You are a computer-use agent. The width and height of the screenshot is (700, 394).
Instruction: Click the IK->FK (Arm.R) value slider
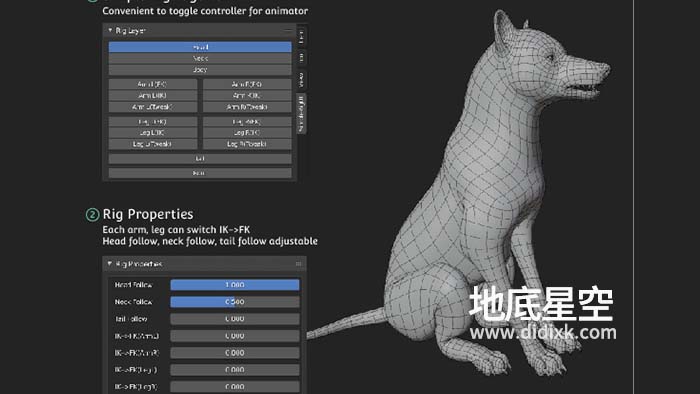pos(235,353)
